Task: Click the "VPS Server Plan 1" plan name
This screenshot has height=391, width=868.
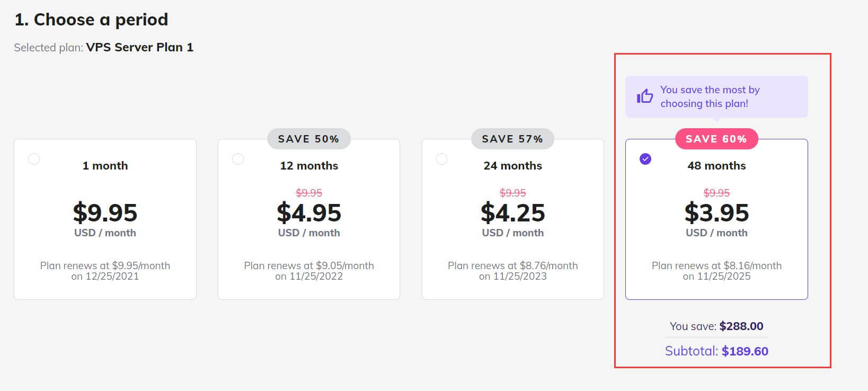Action: [140, 48]
